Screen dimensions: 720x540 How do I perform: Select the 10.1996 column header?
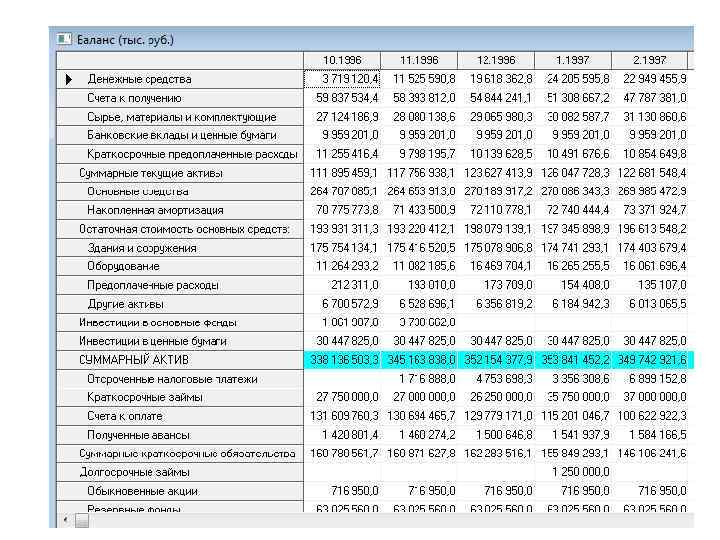342,60
